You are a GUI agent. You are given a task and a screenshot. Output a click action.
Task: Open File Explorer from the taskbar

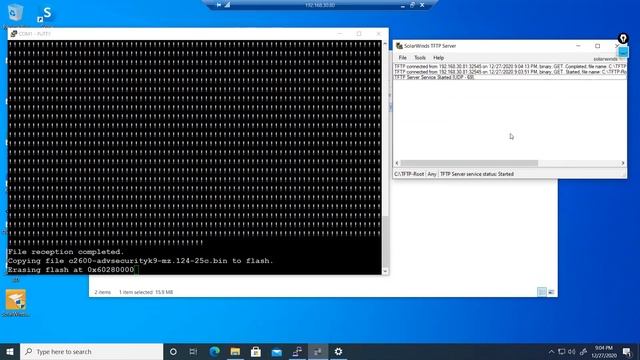point(235,351)
